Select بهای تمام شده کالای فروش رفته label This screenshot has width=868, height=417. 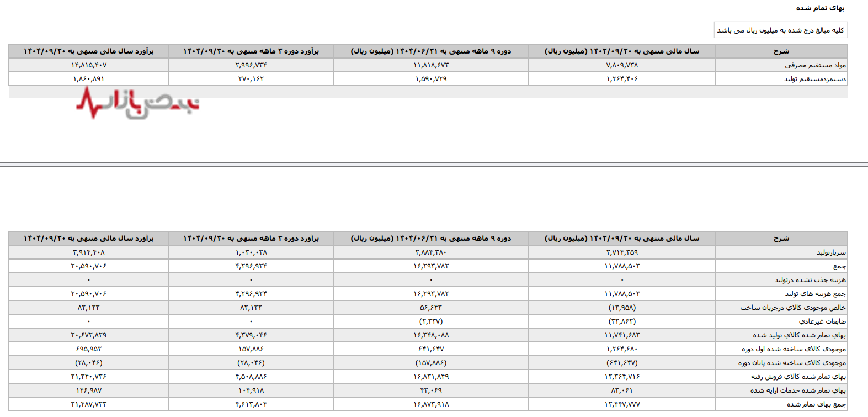[798, 377]
